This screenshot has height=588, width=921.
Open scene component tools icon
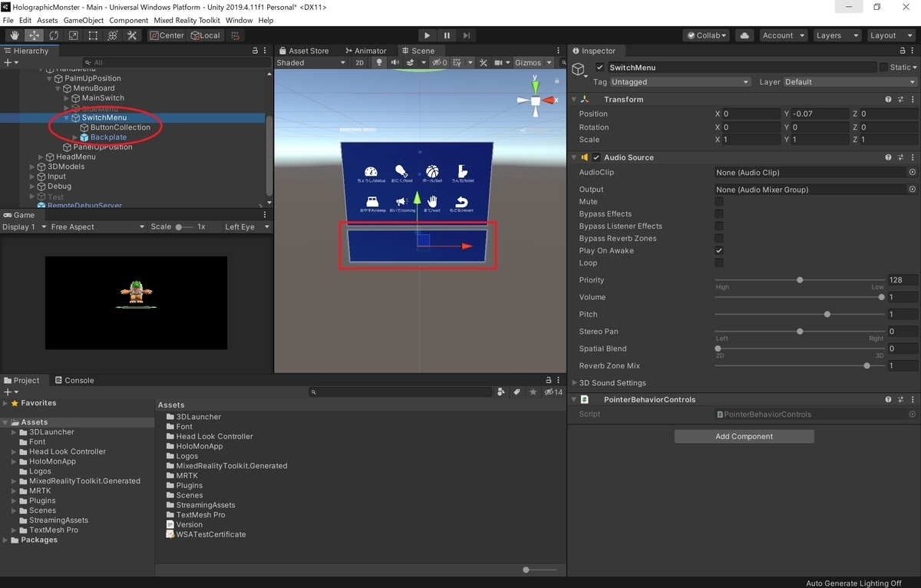click(x=484, y=63)
